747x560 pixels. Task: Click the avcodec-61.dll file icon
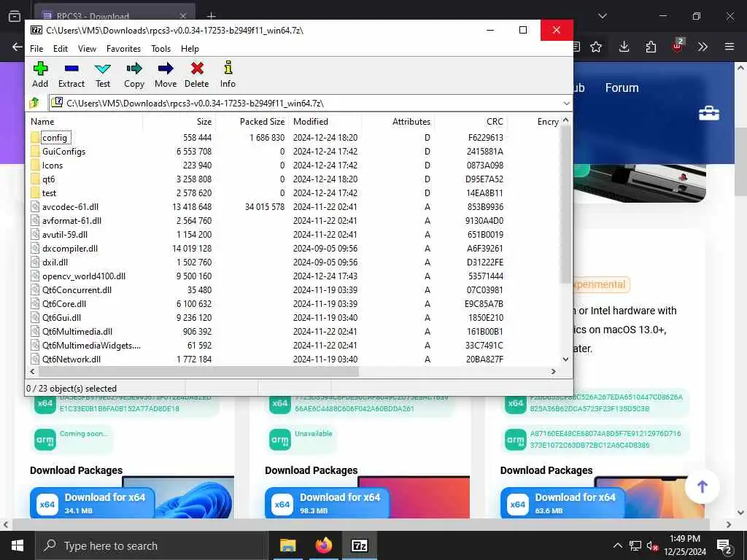pyautogui.click(x=35, y=206)
